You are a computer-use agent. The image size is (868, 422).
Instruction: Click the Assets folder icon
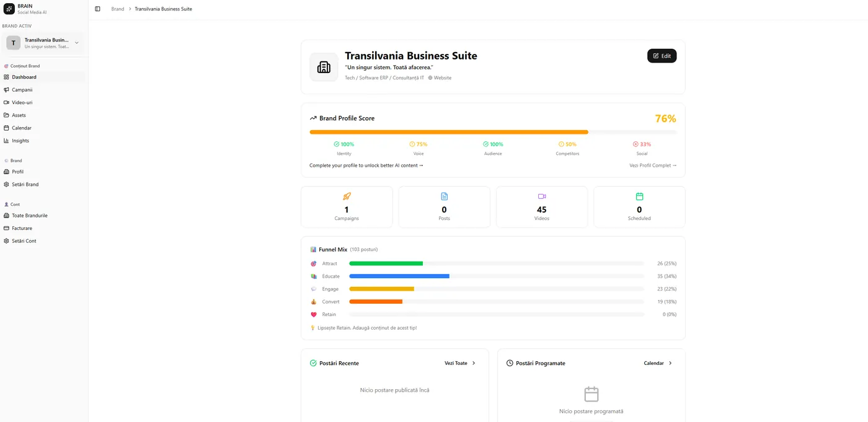[6, 115]
